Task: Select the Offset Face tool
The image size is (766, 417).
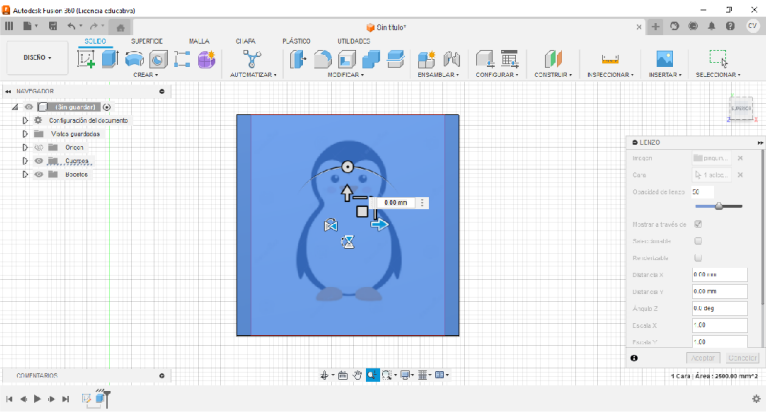Action: (396, 60)
